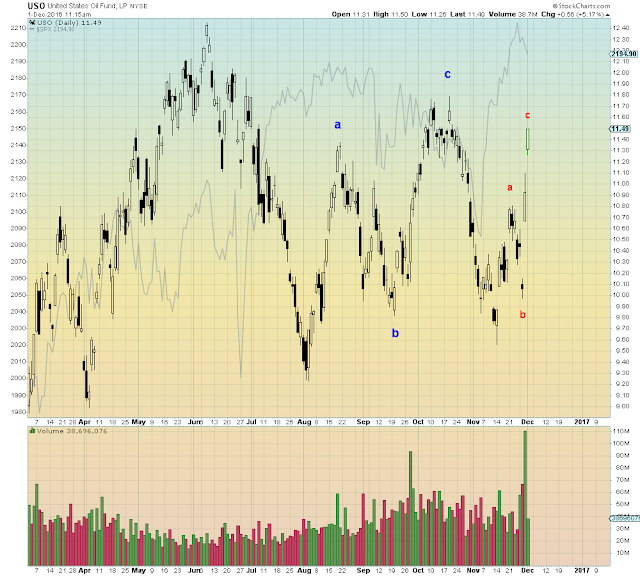Click the 2194.90 SPX value tag
Viewport: 640px width, 576px height.
pyautogui.click(x=624, y=54)
